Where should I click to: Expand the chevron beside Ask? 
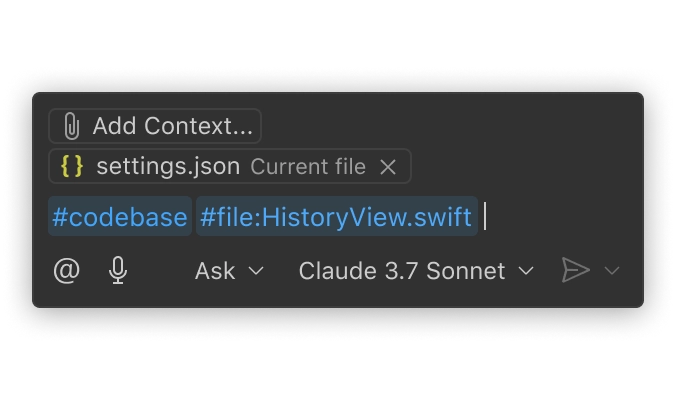[256, 271]
